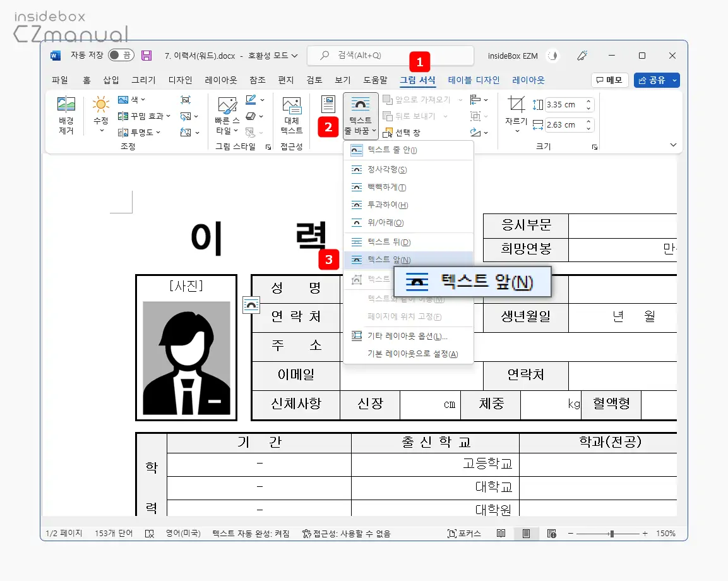Select Square (정사각형) wrap option
Viewport: 728px width, 581px height.
[409, 169]
